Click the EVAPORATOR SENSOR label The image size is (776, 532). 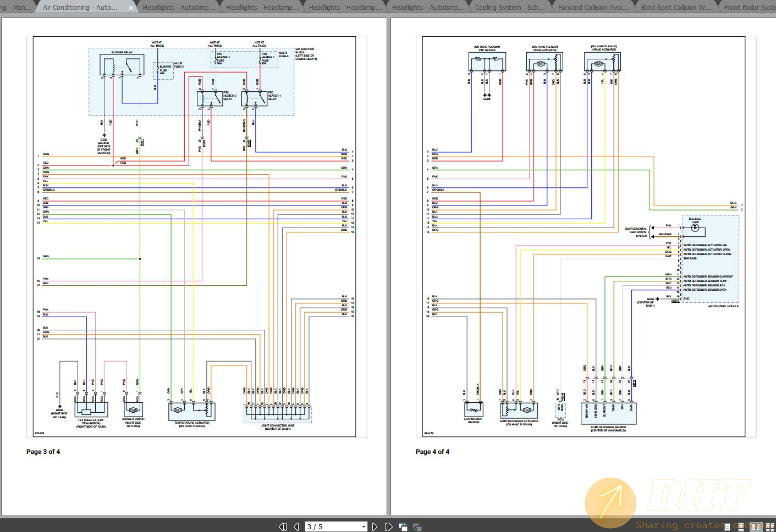point(473,420)
